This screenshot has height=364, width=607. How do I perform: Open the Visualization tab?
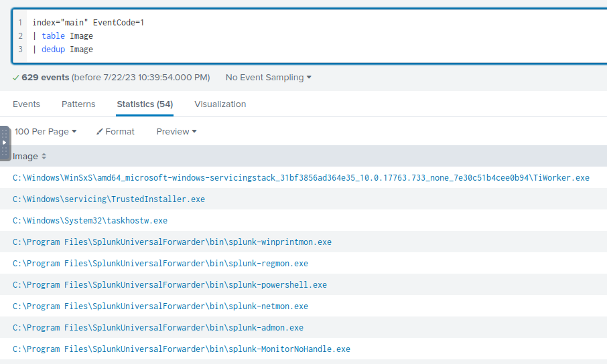[220, 104]
